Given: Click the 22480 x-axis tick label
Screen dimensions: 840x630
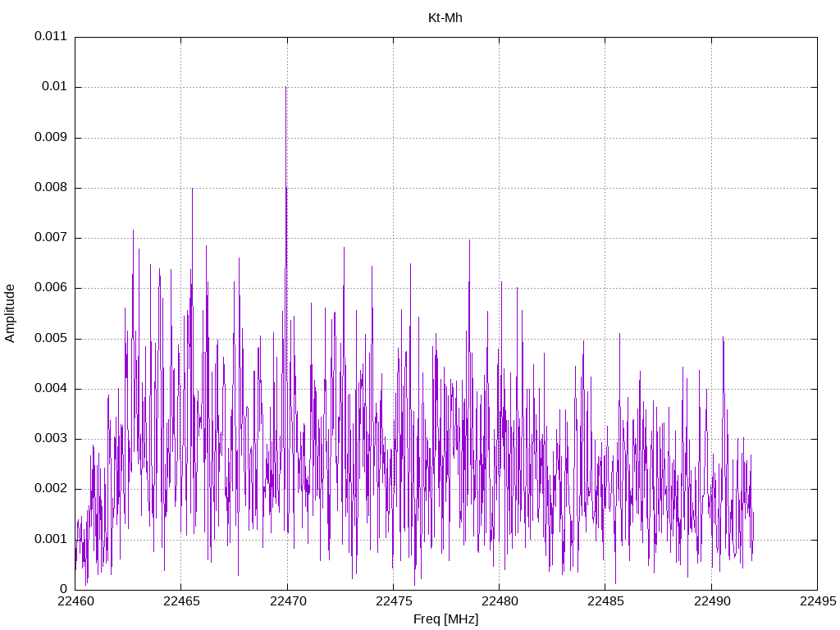Looking at the screenshot, I should [499, 602].
